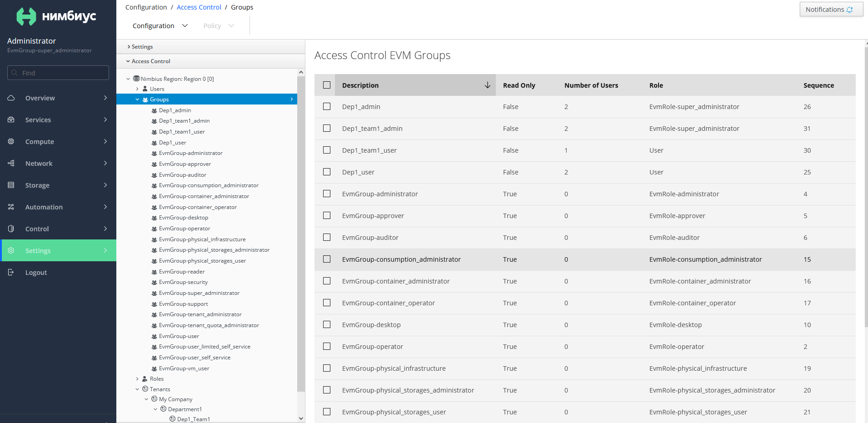This screenshot has width=868, height=423.
Task: Toggle the select-all checkbox in table header
Action: [x=327, y=85]
